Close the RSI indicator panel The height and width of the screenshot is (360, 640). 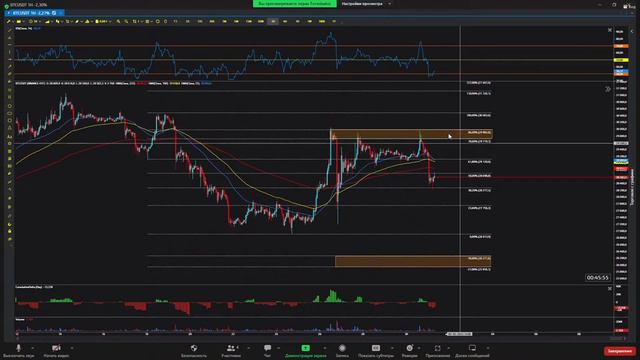click(610, 30)
